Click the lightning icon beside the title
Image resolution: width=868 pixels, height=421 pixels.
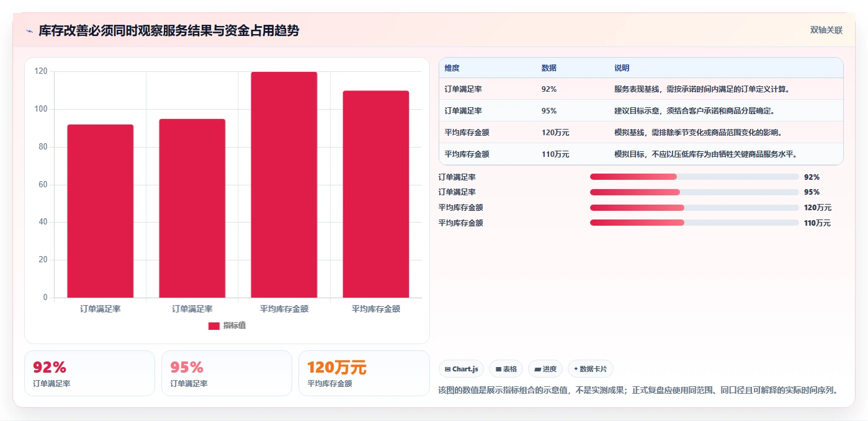pyautogui.click(x=29, y=31)
